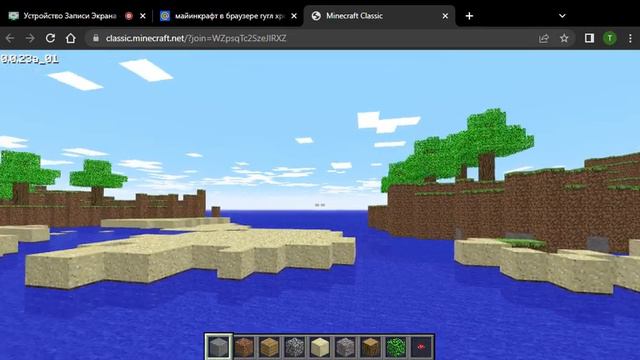Viewport: 640px width, 360px height.
Task: Select the dirt block in hotbar
Action: [x=244, y=347]
